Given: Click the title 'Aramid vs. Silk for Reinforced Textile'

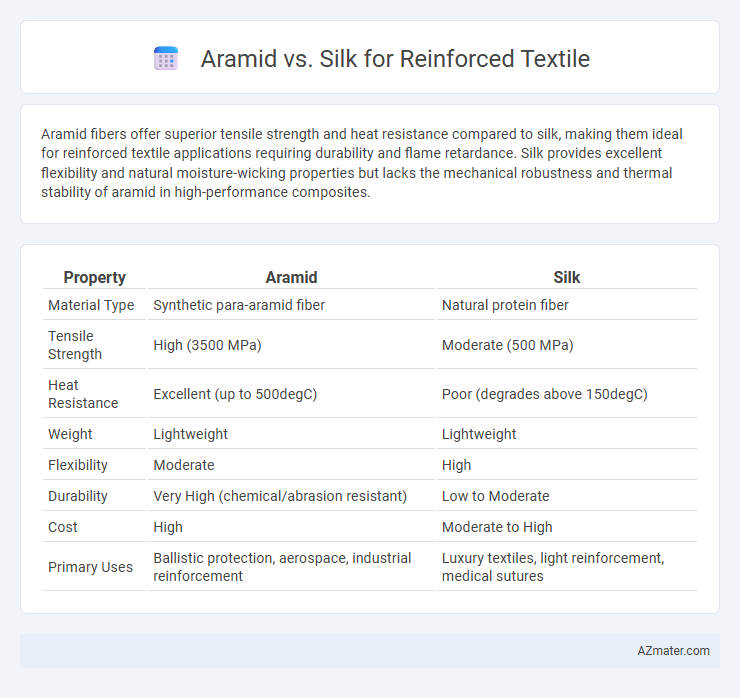Looking at the screenshot, I should click(x=395, y=59).
